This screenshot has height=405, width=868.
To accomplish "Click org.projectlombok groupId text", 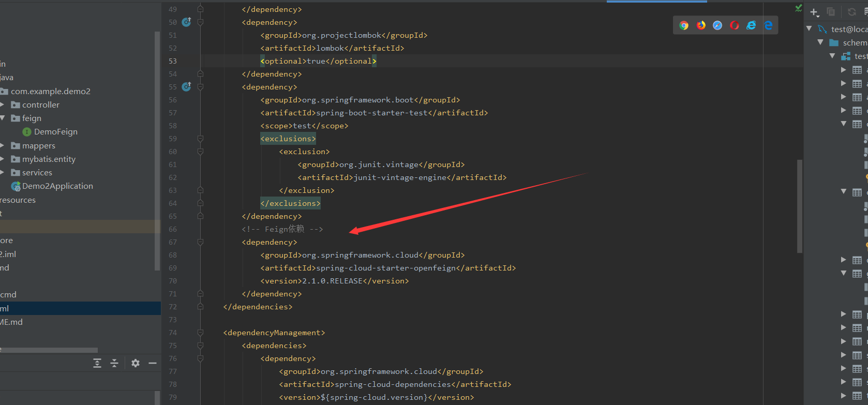I will point(342,35).
